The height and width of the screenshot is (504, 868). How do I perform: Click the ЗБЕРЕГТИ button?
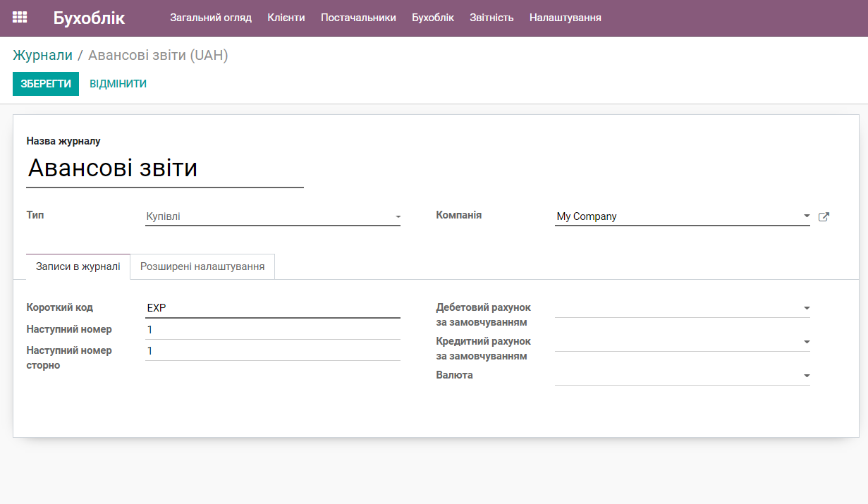pyautogui.click(x=45, y=83)
